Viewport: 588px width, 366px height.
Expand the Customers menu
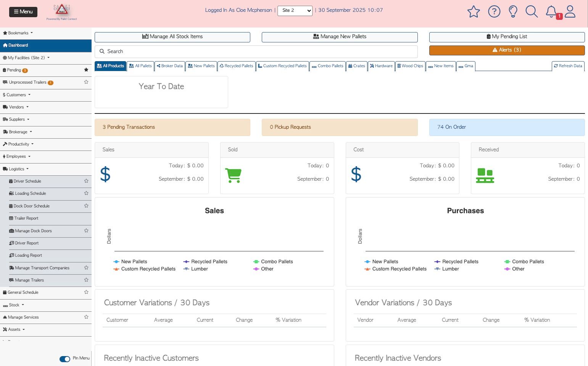click(46, 95)
